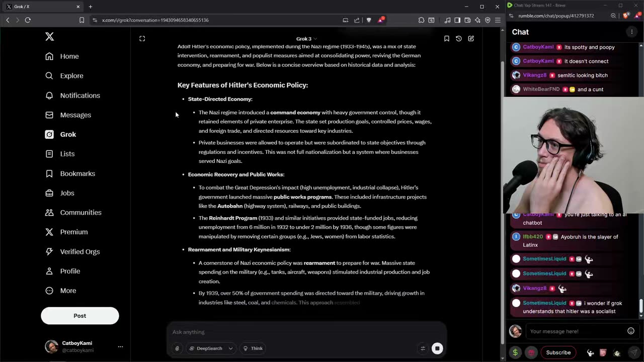The height and width of the screenshot is (362, 644).
Task: Expand the DeepSearch dropdown arrow
Action: (230, 348)
